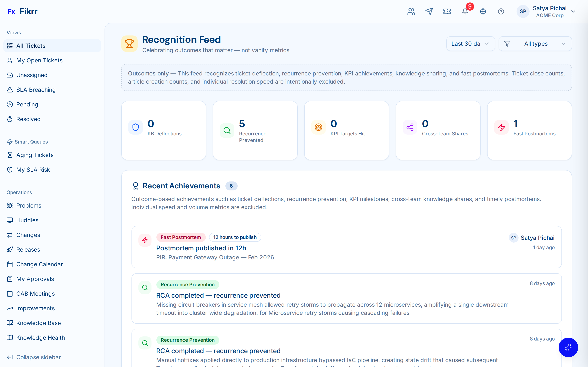Click the Recurrence Prevented stat card
588x367 pixels.
click(255, 130)
